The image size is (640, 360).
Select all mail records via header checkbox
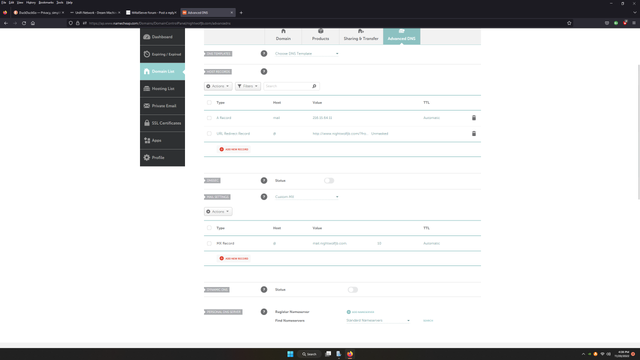click(209, 228)
